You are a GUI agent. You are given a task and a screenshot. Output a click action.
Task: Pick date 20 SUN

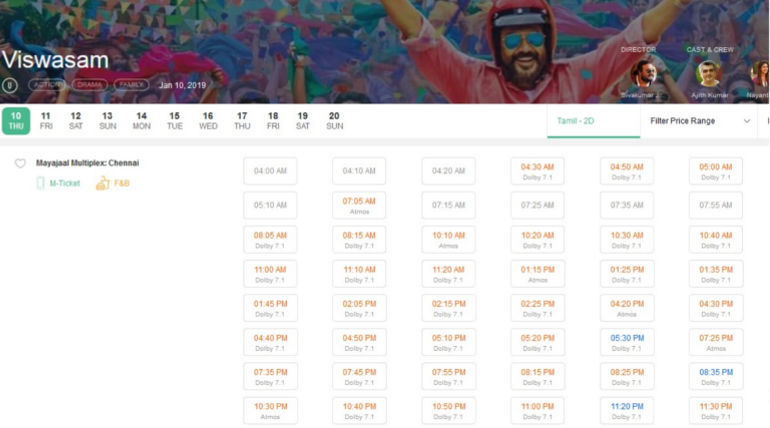click(x=334, y=121)
